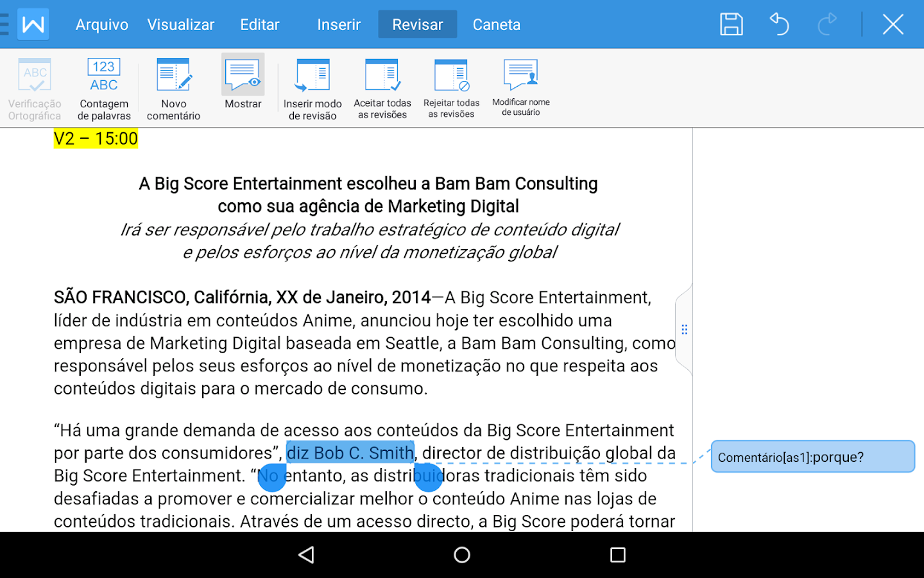Open Android recent apps
924x578 pixels.
coord(618,555)
